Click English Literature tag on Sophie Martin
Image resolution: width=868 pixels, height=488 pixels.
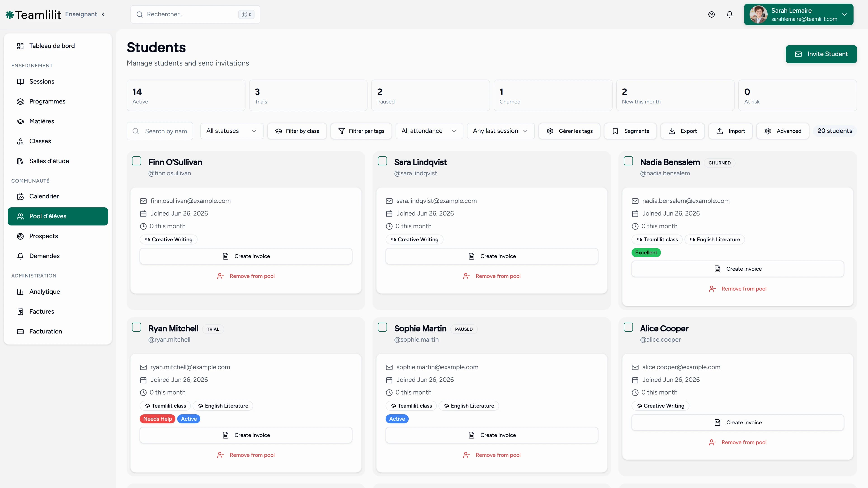tap(469, 406)
